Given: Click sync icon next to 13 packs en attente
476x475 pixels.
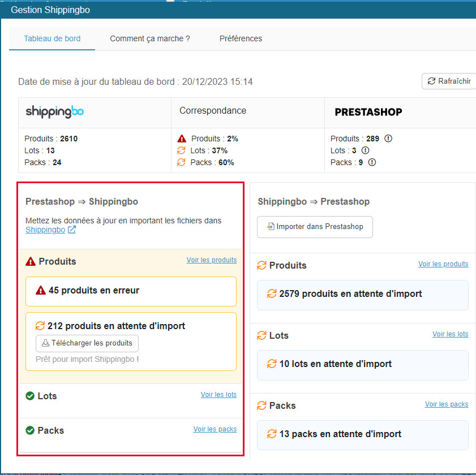Looking at the screenshot, I should point(272,434).
